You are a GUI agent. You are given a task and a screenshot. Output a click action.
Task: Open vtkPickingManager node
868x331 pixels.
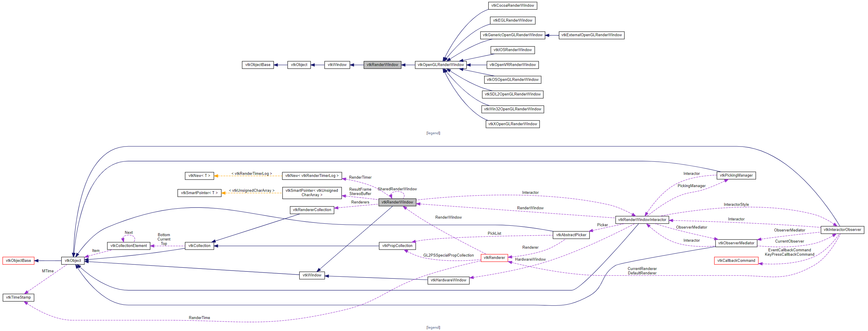pyautogui.click(x=736, y=175)
